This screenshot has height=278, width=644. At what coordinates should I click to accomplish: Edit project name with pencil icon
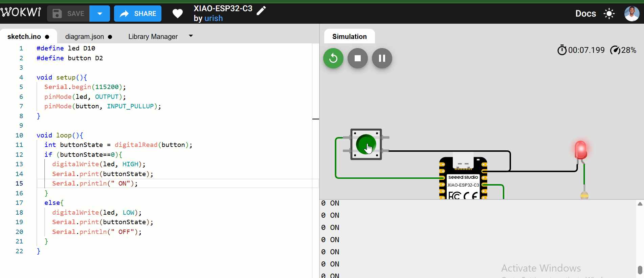[x=261, y=10]
